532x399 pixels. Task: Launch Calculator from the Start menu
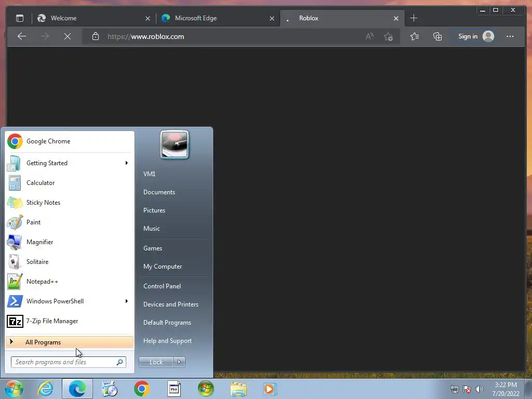(69, 183)
